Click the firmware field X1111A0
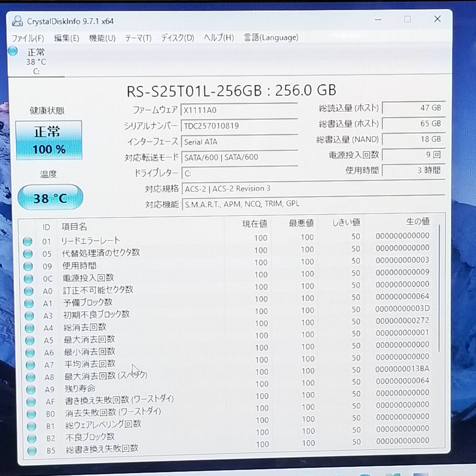This screenshot has height=476, width=476. [239, 110]
